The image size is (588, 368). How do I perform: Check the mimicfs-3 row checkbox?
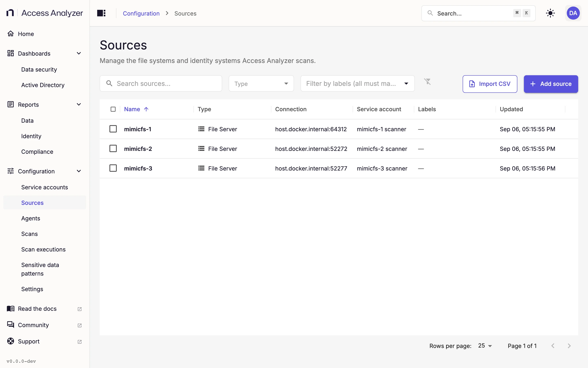point(113,168)
